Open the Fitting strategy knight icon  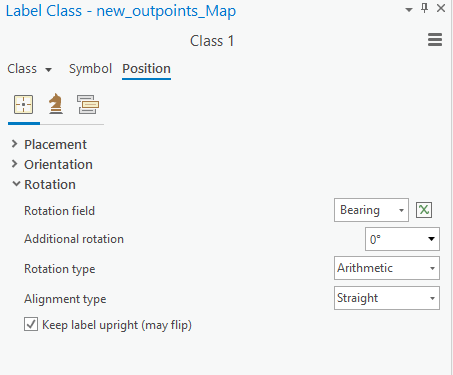[x=56, y=104]
